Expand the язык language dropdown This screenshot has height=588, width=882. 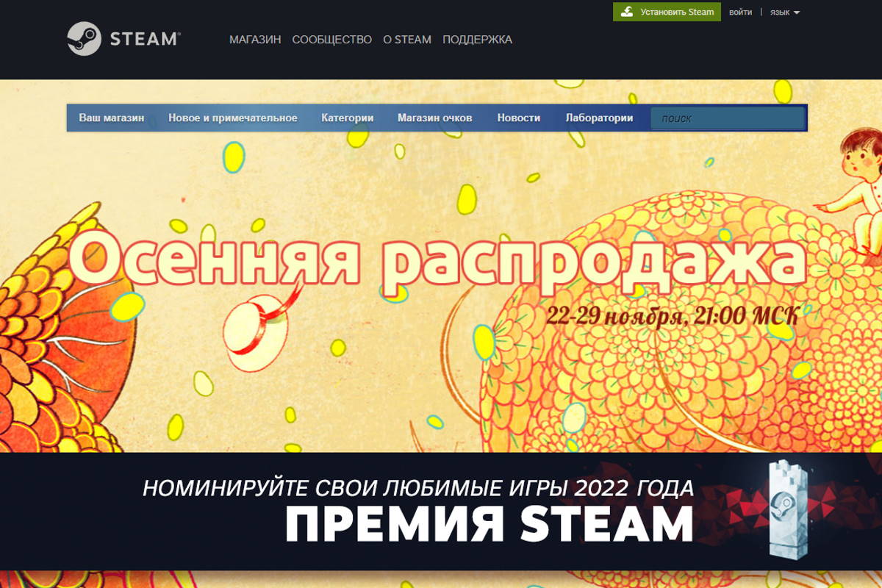784,12
